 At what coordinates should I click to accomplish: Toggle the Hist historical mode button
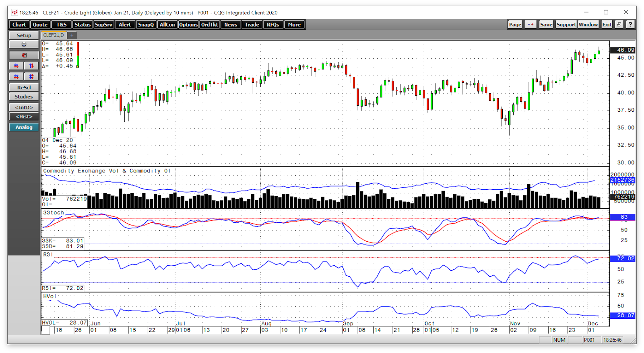(x=24, y=117)
